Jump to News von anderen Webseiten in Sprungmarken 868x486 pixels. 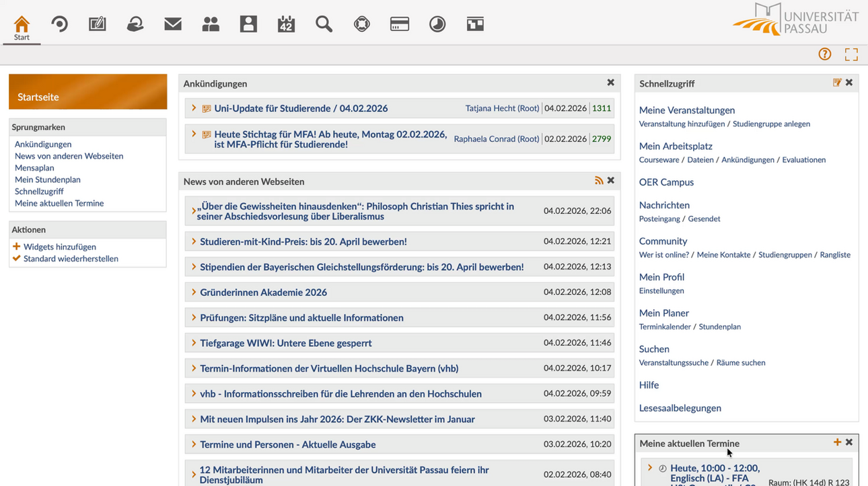pyautogui.click(x=69, y=156)
